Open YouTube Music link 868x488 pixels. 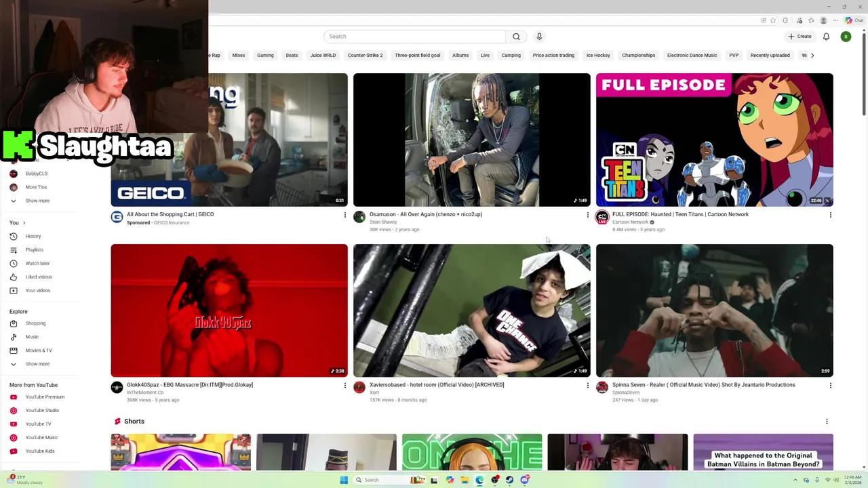tap(41, 438)
